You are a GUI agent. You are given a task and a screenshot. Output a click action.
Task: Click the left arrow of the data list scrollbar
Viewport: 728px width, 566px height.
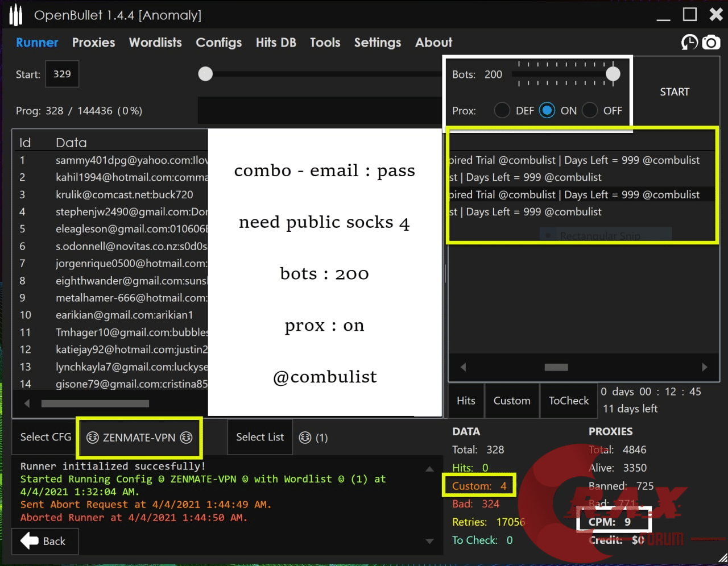pos(27,403)
